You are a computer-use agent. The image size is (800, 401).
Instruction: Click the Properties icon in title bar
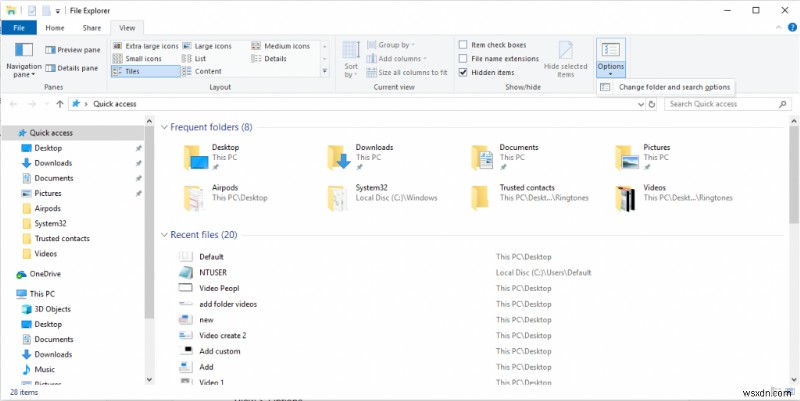click(x=31, y=10)
